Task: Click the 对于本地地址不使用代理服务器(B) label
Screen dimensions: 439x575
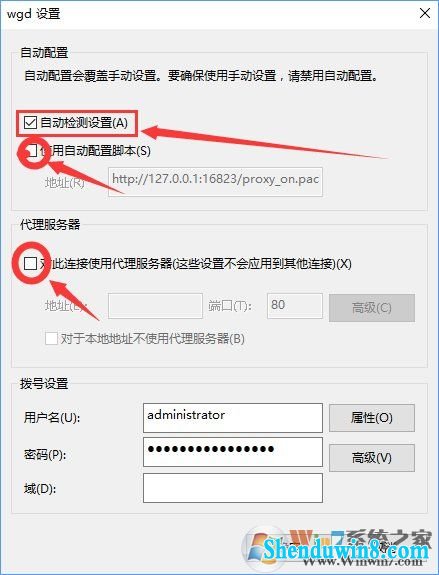Action: [x=153, y=338]
